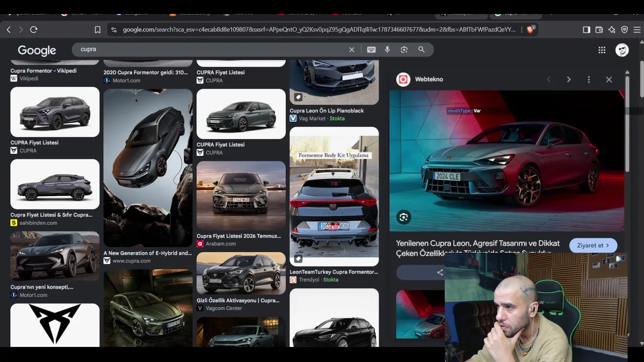Click the browser forward arrow

tap(21, 30)
